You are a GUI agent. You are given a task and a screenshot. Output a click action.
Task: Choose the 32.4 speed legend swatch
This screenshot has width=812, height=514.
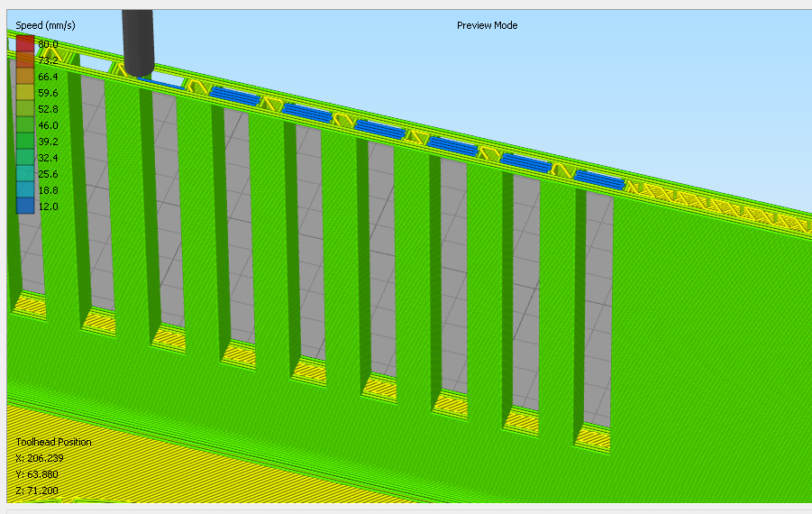tap(24, 158)
